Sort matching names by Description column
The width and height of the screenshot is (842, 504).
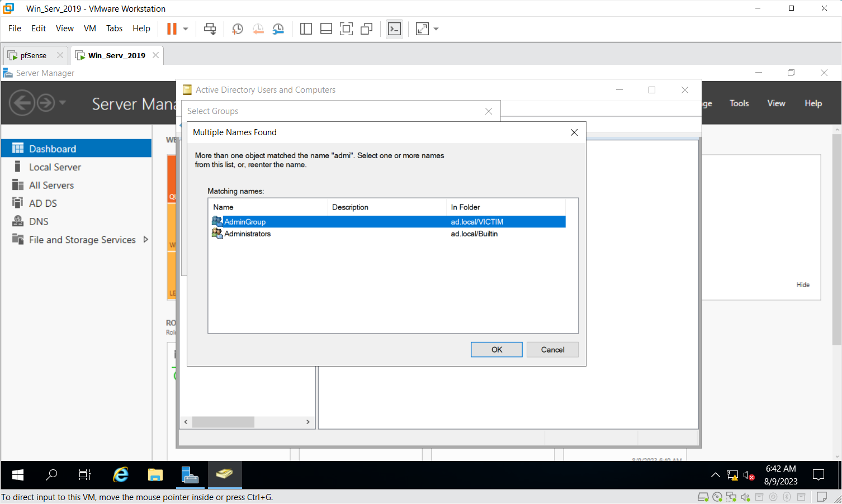pyautogui.click(x=387, y=207)
